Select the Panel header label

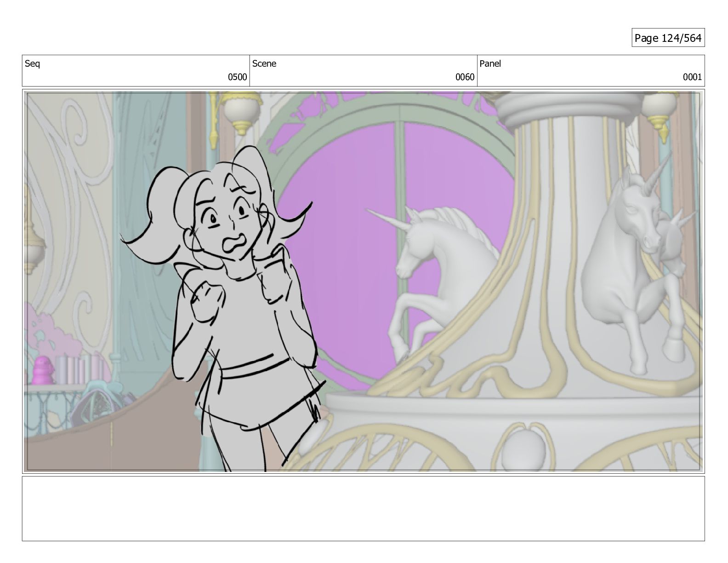(x=490, y=64)
